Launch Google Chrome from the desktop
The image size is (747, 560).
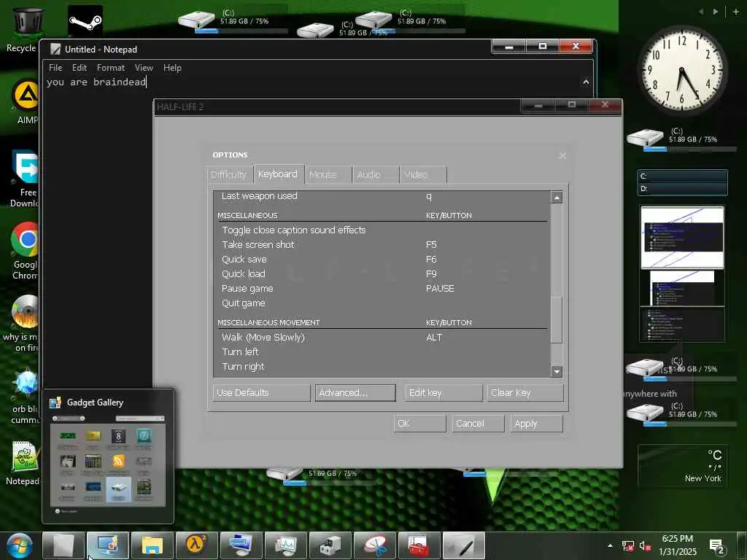(26, 251)
